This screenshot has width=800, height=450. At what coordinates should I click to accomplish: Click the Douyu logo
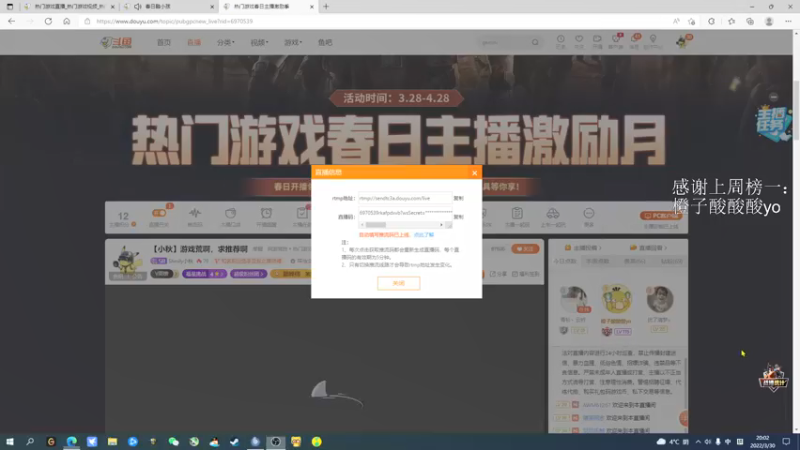click(x=116, y=42)
